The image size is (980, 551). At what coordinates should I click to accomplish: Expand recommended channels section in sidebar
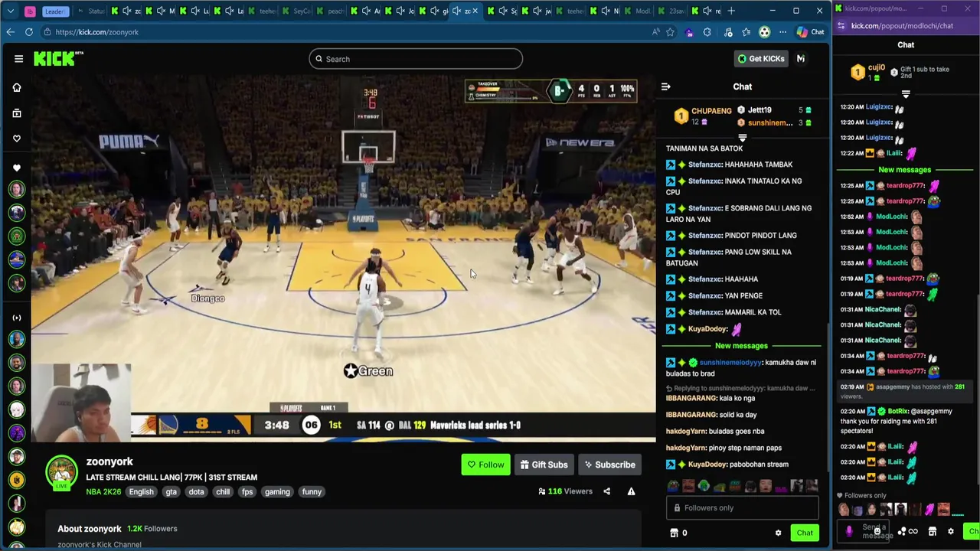[x=17, y=318]
